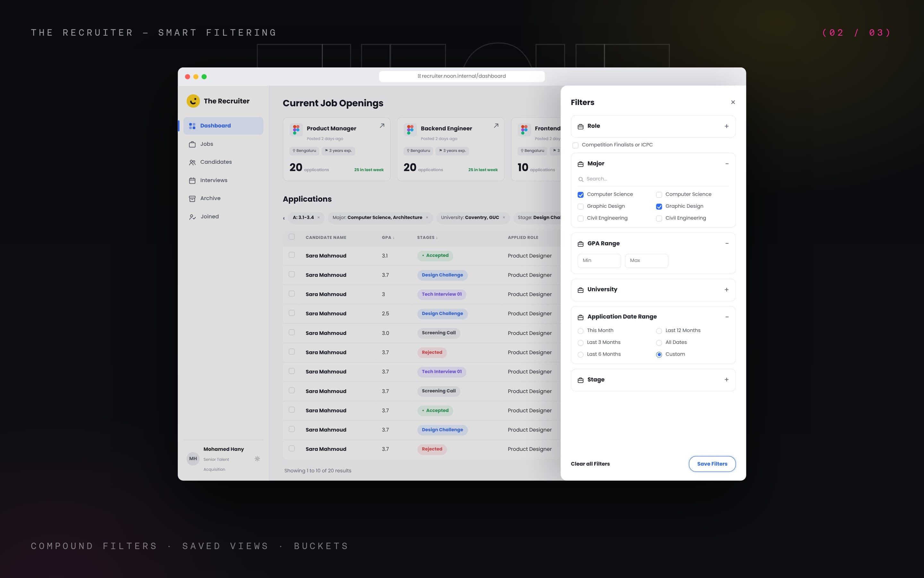
Task: Check left-column Civil Engineering checkbox
Action: 580,219
